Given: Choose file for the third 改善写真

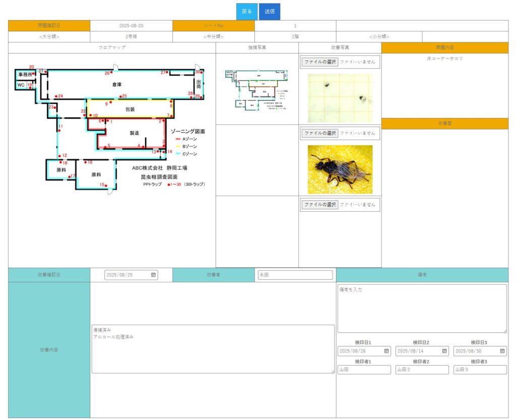Looking at the screenshot, I should (x=320, y=205).
